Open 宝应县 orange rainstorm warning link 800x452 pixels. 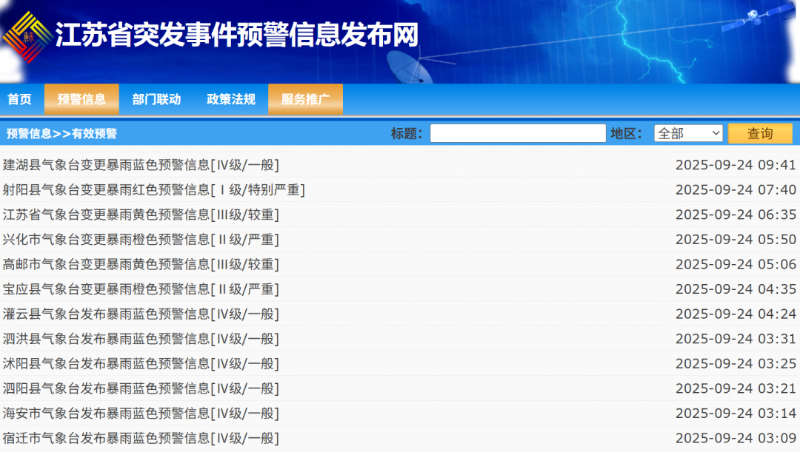click(x=140, y=289)
